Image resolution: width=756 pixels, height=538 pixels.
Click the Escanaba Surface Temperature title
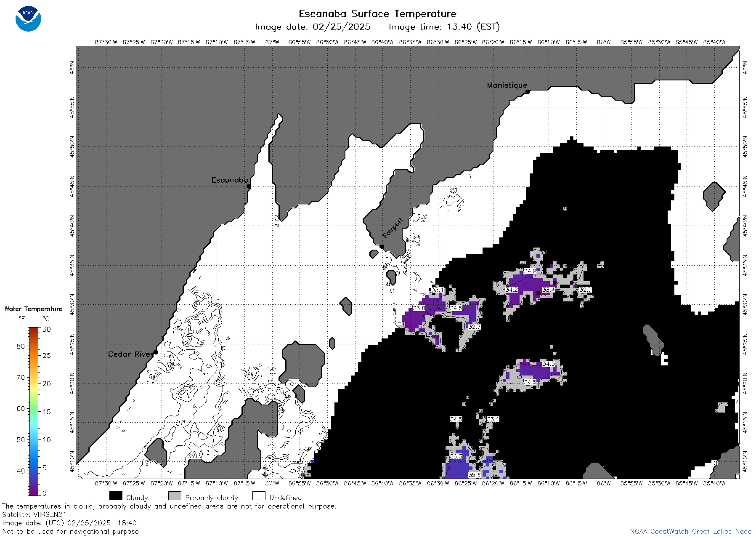(377, 14)
